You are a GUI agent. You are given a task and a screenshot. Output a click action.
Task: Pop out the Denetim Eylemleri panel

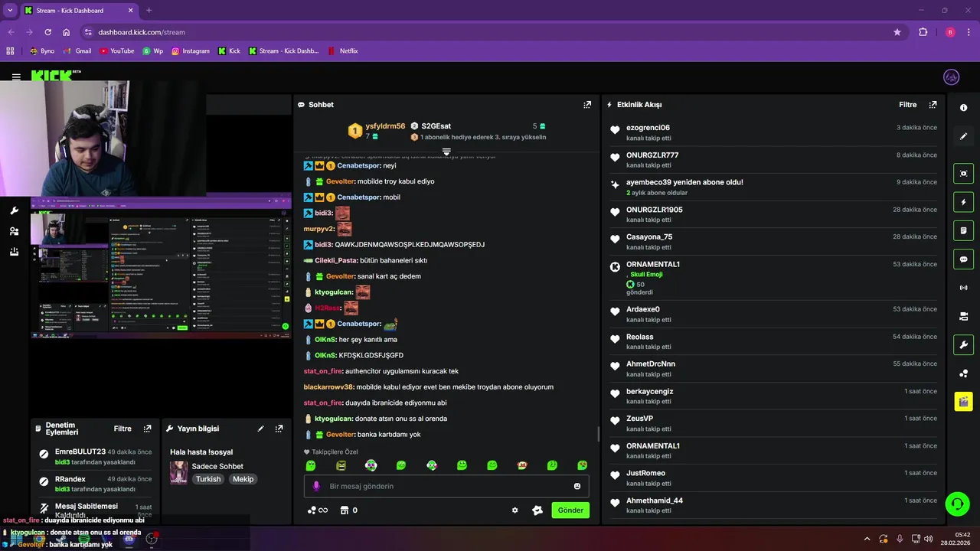[148, 429]
